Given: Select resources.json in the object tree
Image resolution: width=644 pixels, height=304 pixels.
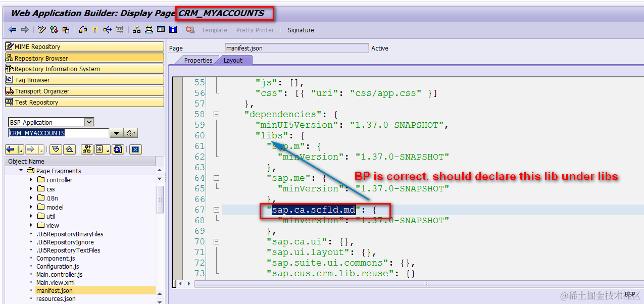Looking at the screenshot, I should 56,299.
